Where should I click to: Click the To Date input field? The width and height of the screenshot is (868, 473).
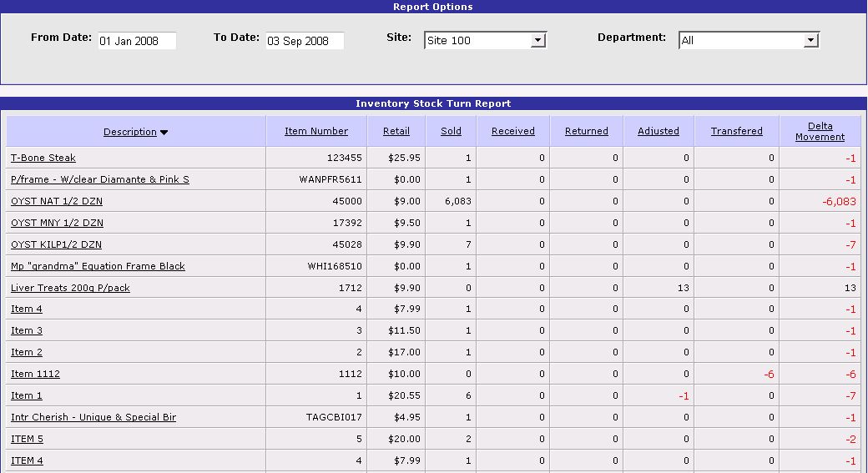[305, 41]
